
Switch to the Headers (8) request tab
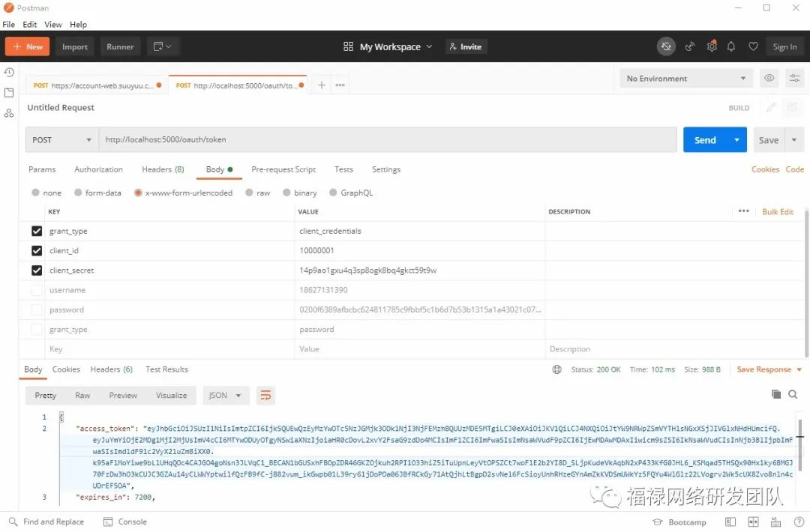point(163,169)
